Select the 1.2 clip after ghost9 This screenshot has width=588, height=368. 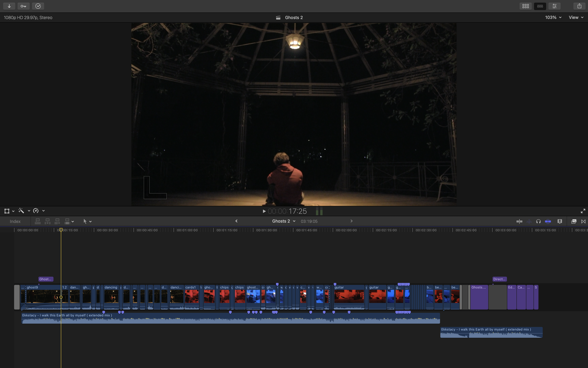point(65,297)
